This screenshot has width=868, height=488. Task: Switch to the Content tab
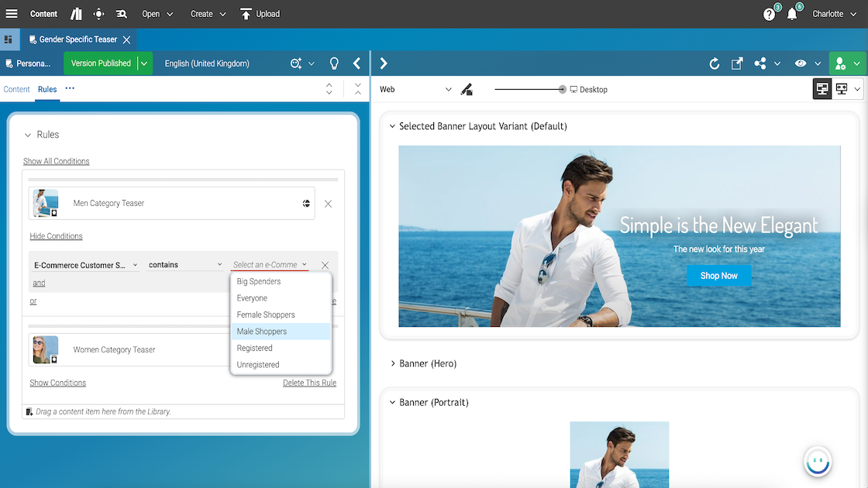coord(16,89)
